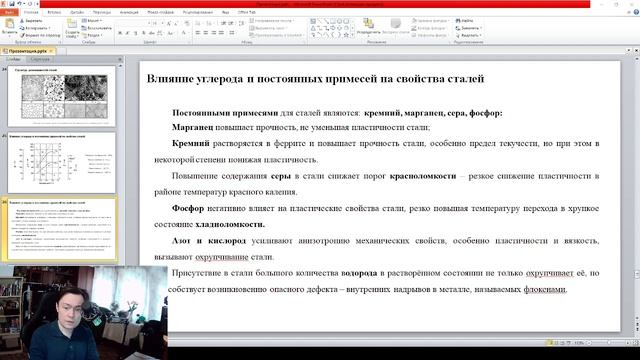The image size is (640, 360).
Task: Open the Text Direction dropdown
Action: 272,20
